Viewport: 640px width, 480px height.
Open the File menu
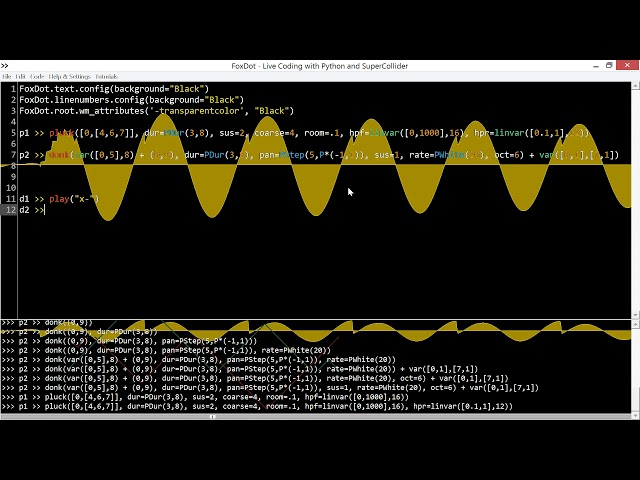click(x=7, y=76)
